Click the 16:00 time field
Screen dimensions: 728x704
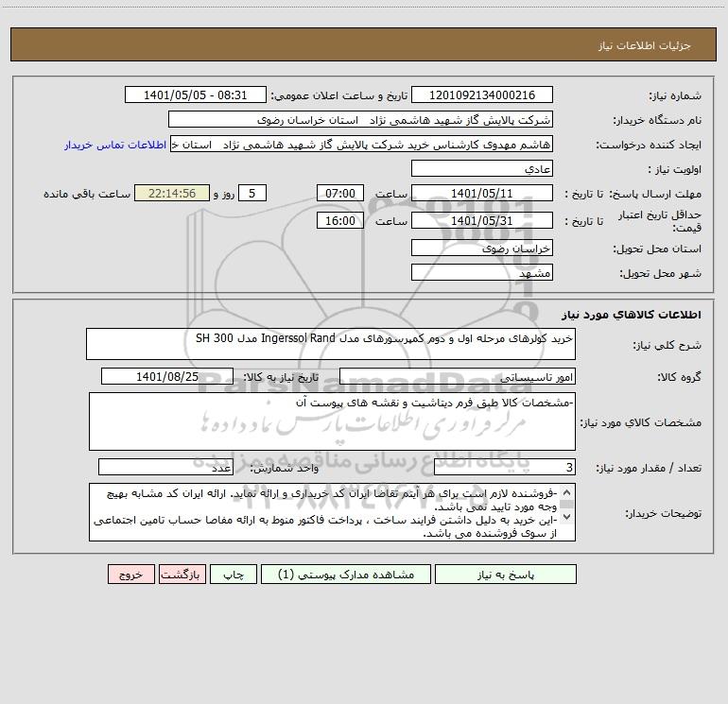(339, 220)
